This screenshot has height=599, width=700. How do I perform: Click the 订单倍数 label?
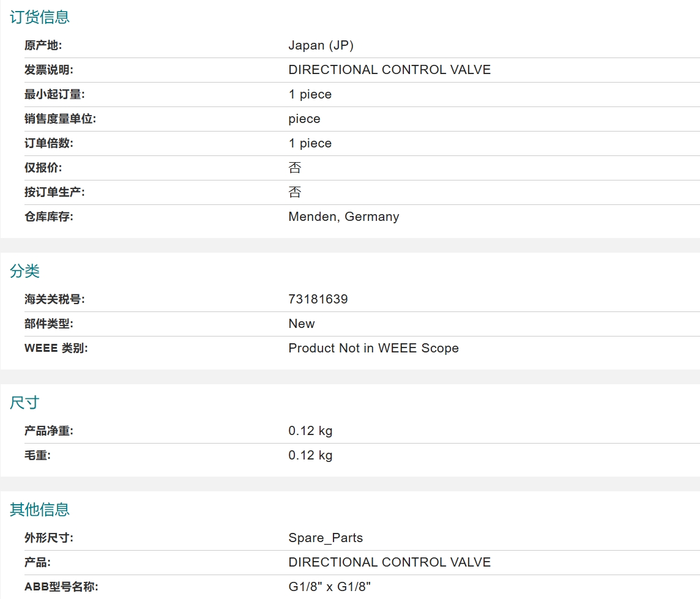pos(49,143)
